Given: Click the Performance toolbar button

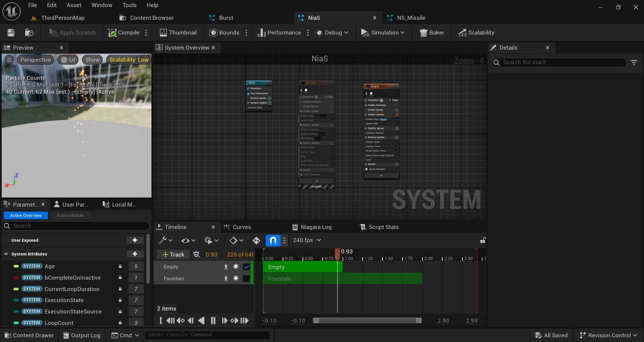Looking at the screenshot, I should tap(279, 33).
